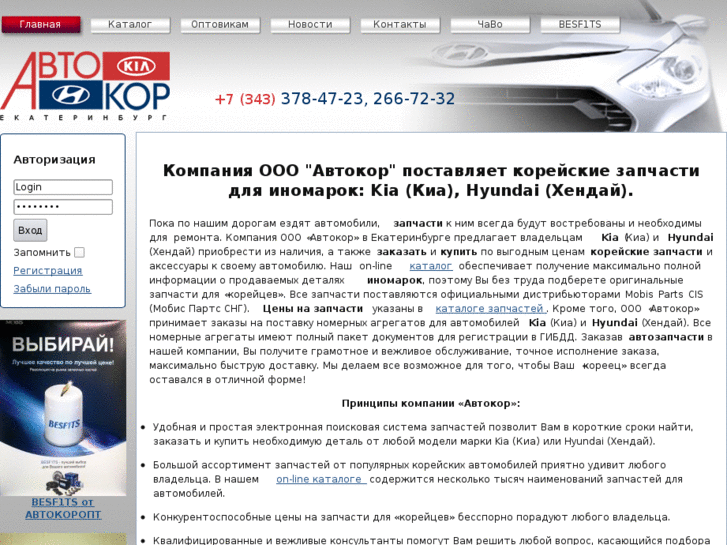
Task: Open the BESF1TS menu tab
Action: pyautogui.click(x=580, y=25)
